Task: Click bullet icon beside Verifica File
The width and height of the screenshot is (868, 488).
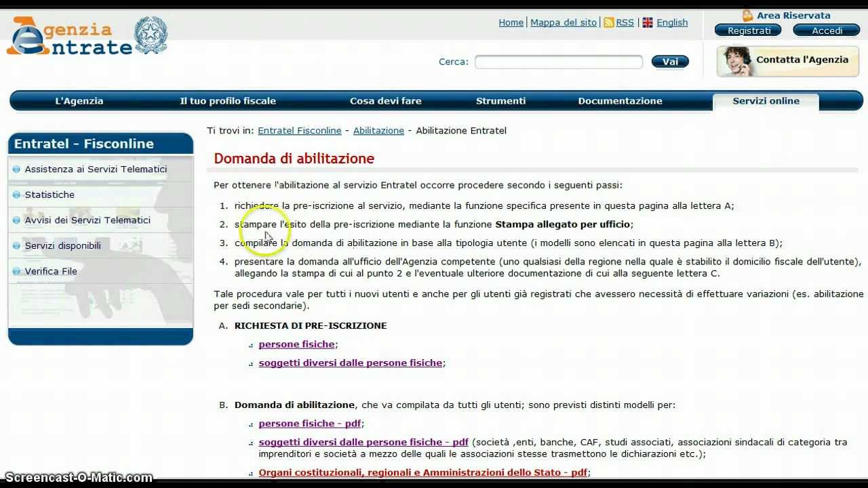Action: [x=16, y=271]
